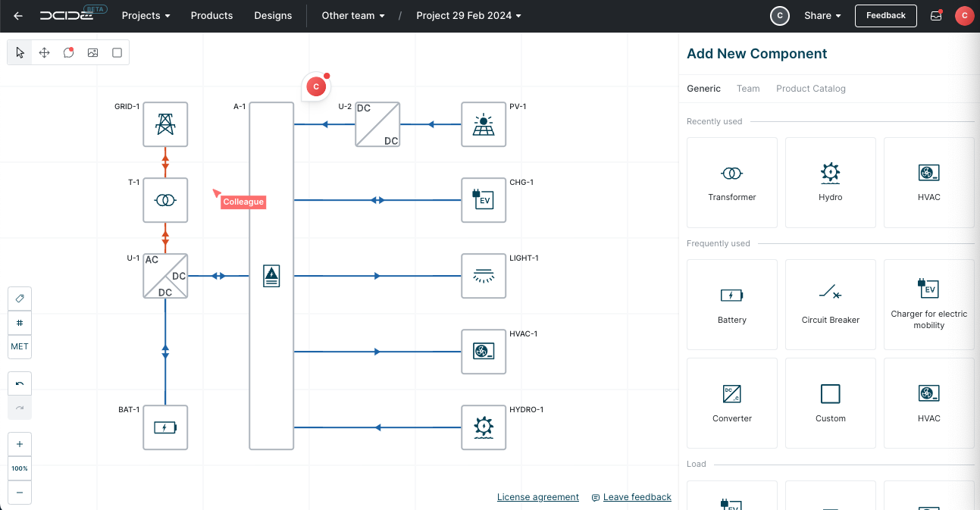Select the CHG-1 EV charger component
Image resolution: width=980 pixels, height=510 pixels.
tap(484, 200)
